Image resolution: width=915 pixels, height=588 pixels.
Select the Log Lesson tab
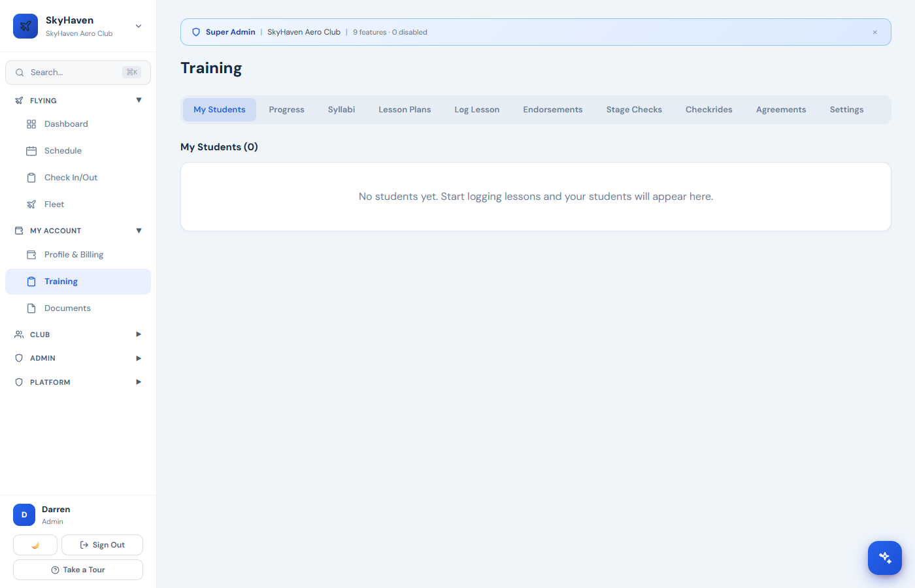[x=476, y=109]
